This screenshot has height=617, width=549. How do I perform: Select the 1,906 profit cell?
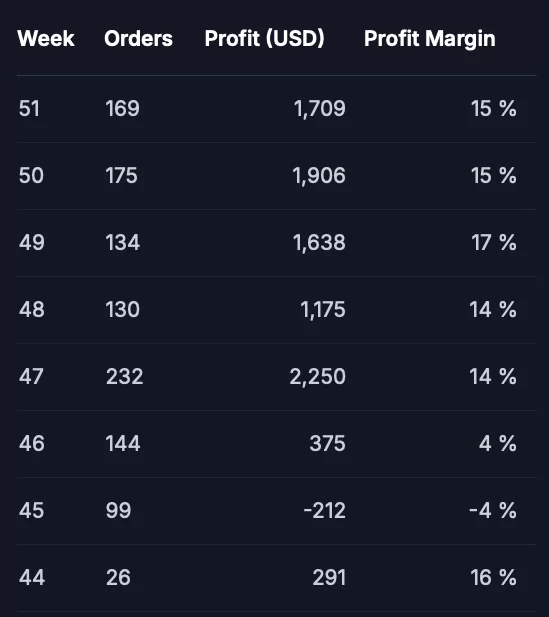[319, 175]
